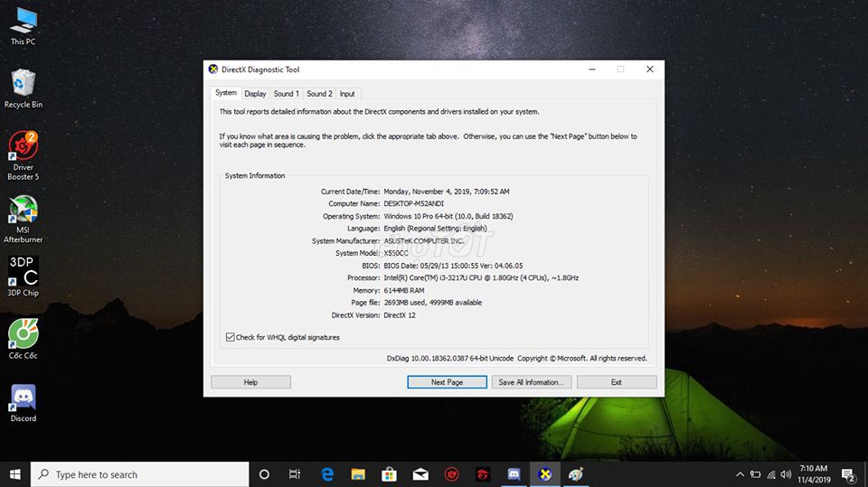The image size is (868, 487).
Task: Close the DirectX Diagnostic Tool window
Action: 650,70
